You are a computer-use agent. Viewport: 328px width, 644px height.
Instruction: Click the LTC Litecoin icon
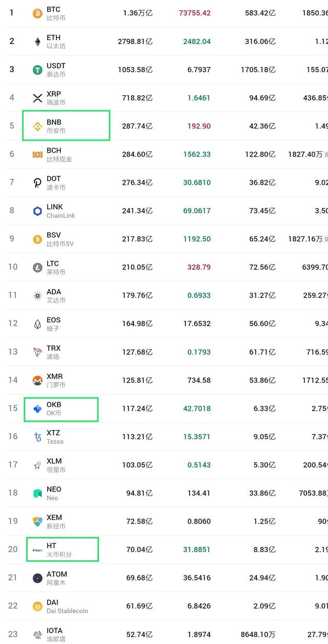[x=37, y=267]
